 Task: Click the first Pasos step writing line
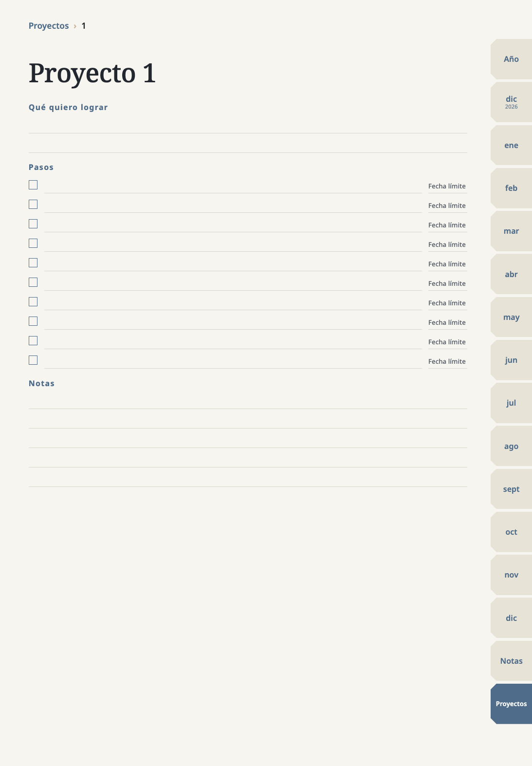[x=233, y=185]
